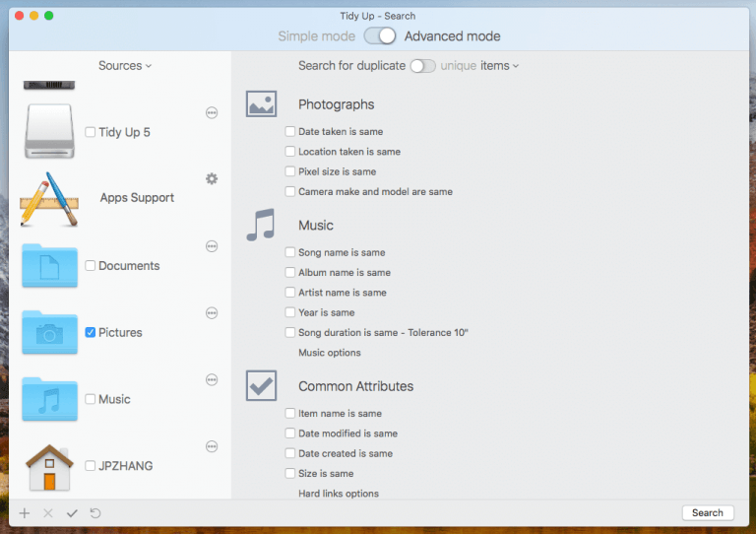
Task: Remove source with the X icon
Action: pos(48,513)
